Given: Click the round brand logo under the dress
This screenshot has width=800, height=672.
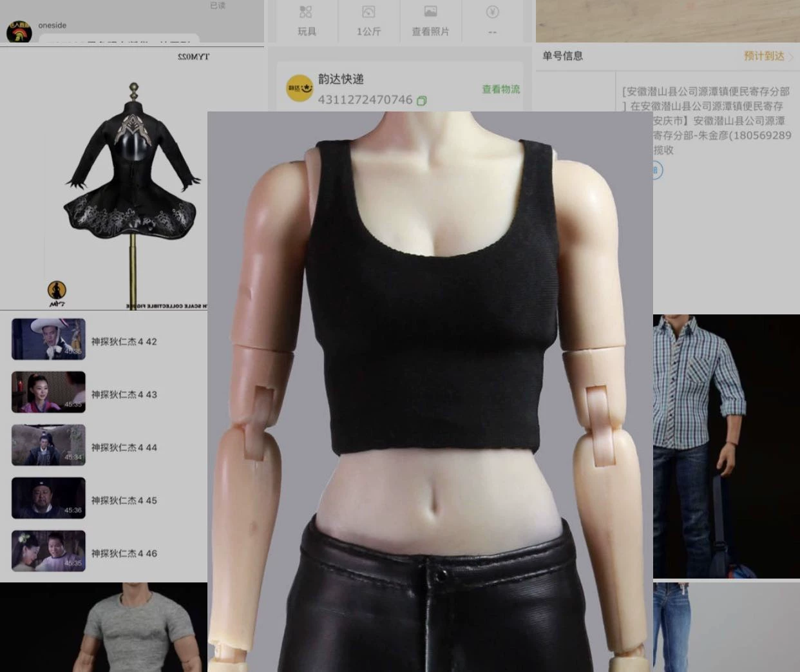Looking at the screenshot, I should pos(57,290).
